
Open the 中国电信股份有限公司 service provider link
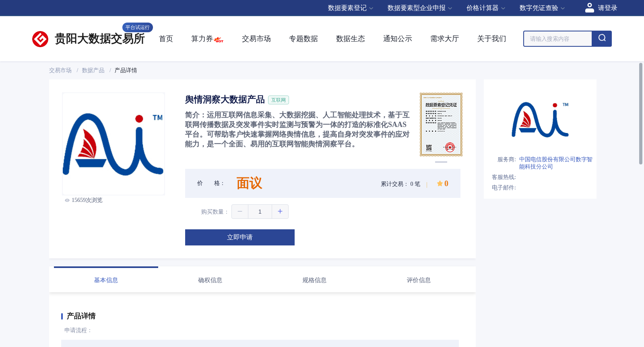point(555,163)
